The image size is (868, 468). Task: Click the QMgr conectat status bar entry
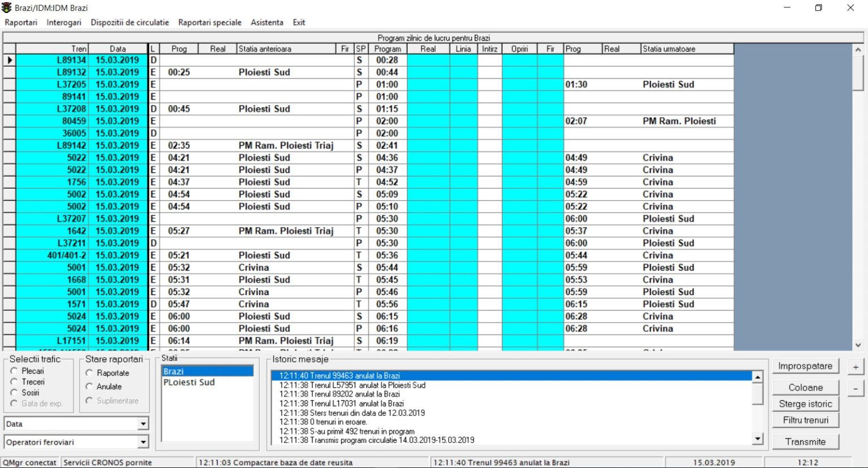point(30,462)
